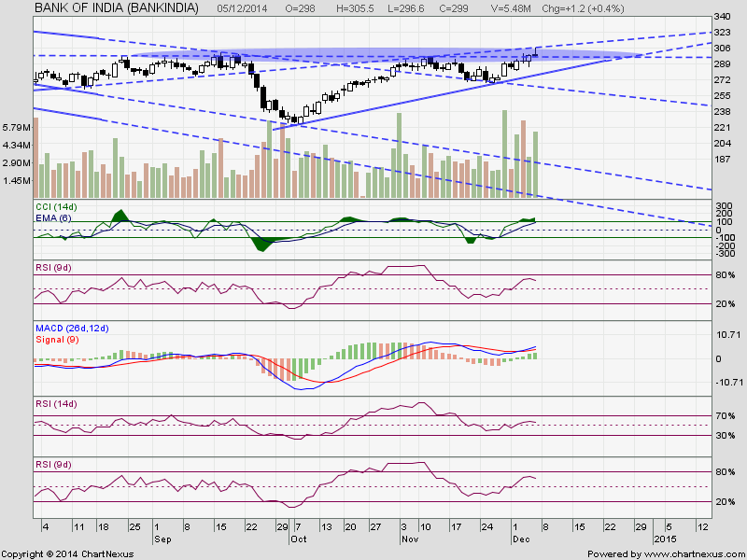Click the close price C=299
The height and width of the screenshot is (560, 747).
[453, 8]
